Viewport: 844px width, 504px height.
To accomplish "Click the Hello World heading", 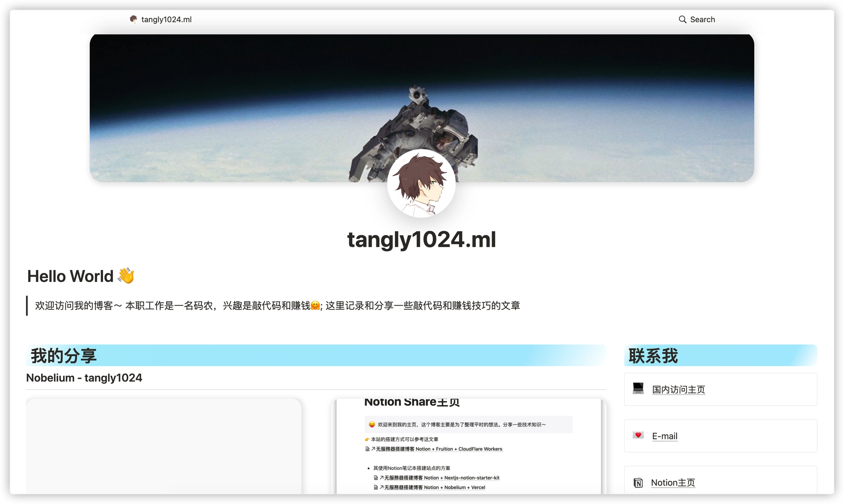I will [81, 276].
